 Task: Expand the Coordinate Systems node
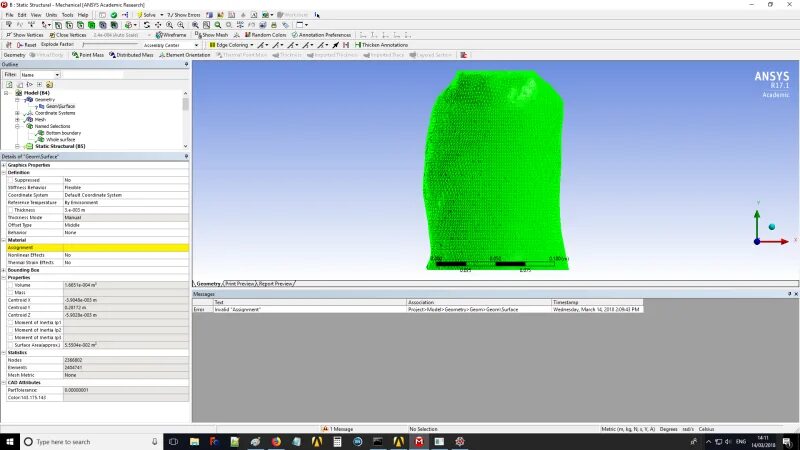[17, 113]
